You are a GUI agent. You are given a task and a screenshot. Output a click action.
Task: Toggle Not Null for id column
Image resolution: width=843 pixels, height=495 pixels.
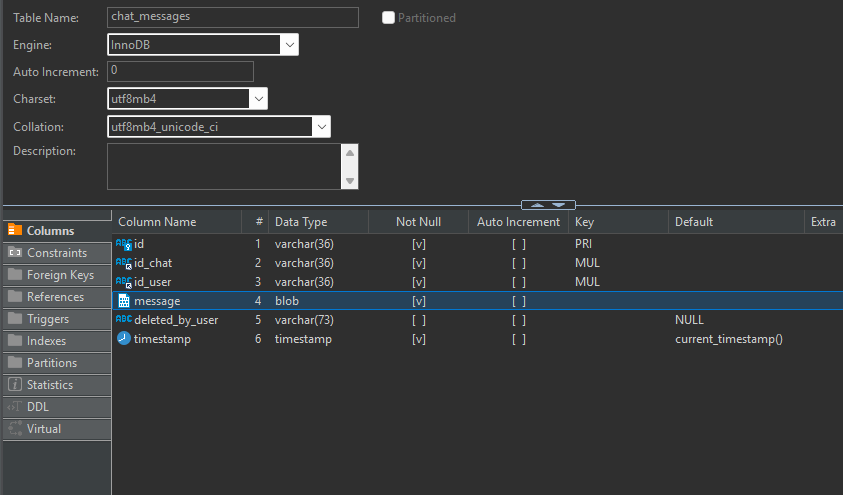[x=419, y=244]
